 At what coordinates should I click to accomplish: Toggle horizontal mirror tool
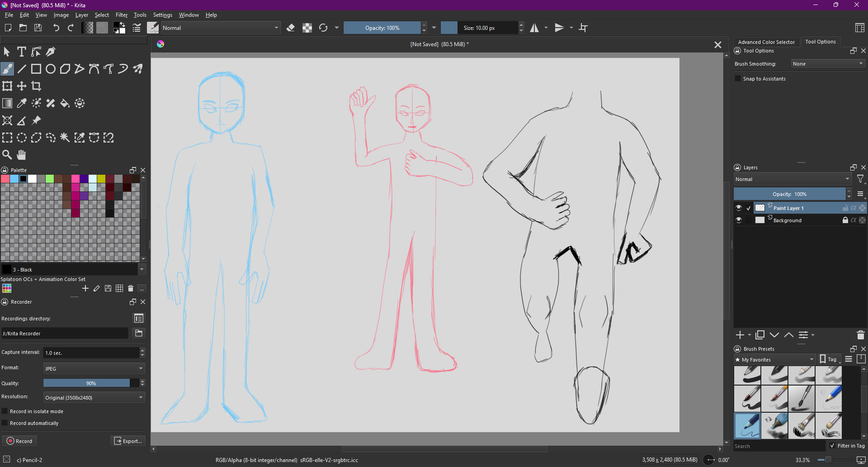pyautogui.click(x=534, y=28)
